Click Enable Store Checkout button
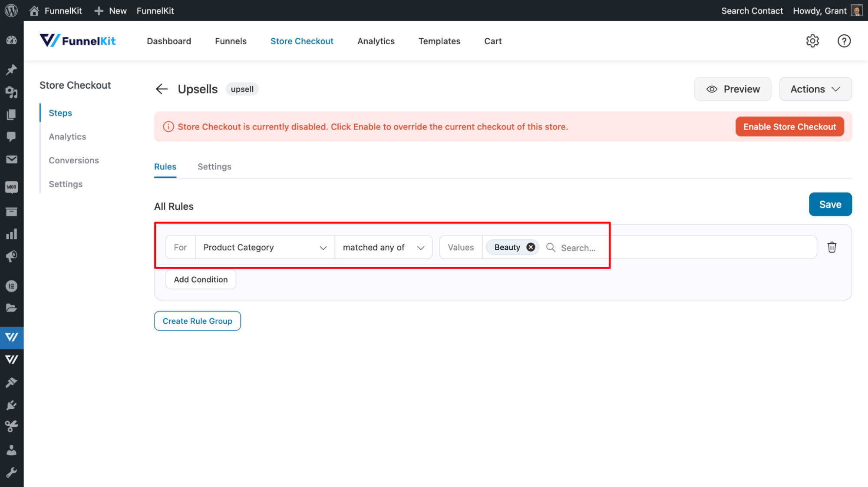Image resolution: width=868 pixels, height=487 pixels. point(789,127)
